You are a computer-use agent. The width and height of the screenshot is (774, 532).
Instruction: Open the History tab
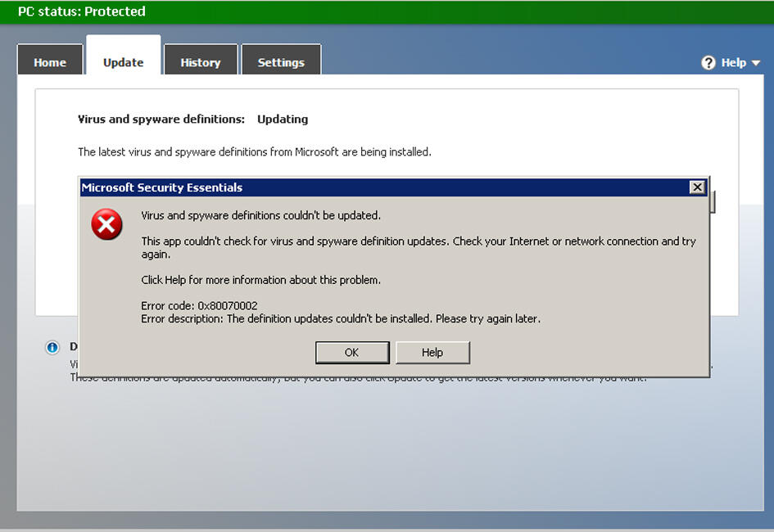[x=201, y=61]
